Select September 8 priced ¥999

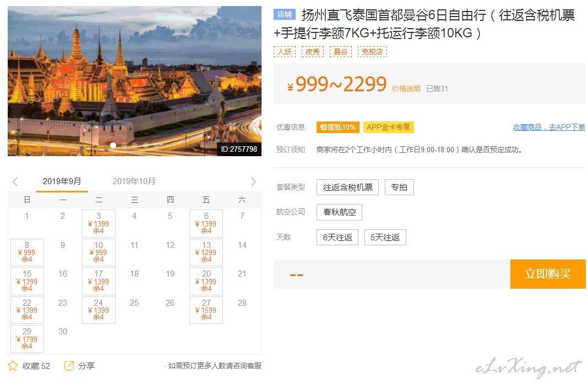(27, 252)
